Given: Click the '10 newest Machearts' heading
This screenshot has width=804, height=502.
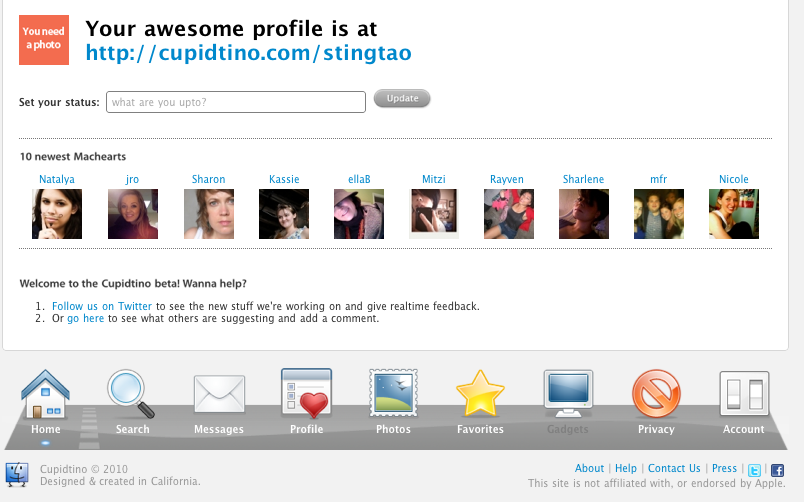Looking at the screenshot, I should tap(73, 156).
